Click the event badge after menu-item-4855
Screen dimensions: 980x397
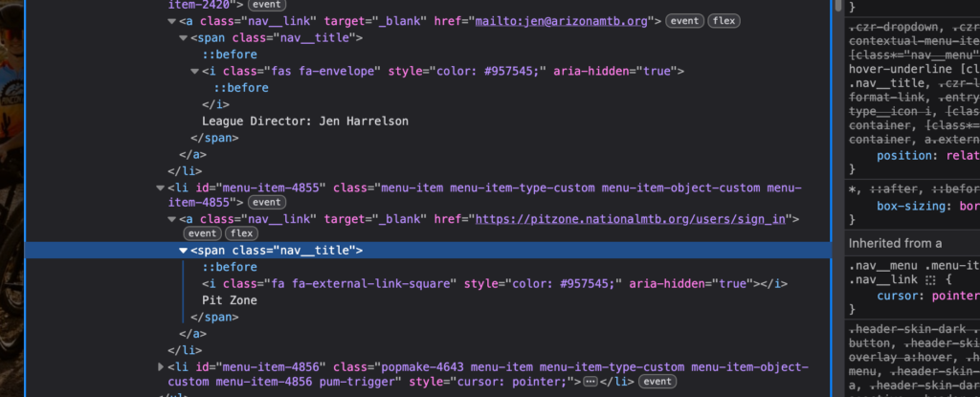pyautogui.click(x=266, y=202)
